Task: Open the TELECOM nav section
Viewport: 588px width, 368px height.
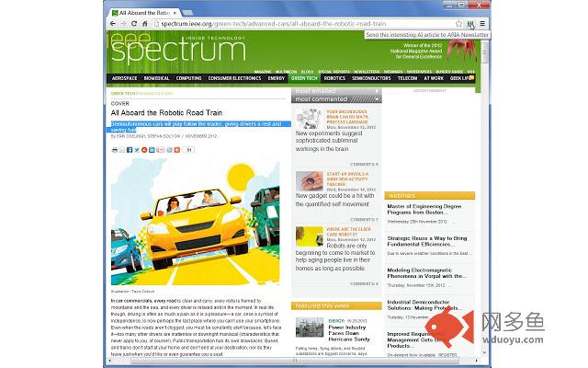Action: [407, 78]
